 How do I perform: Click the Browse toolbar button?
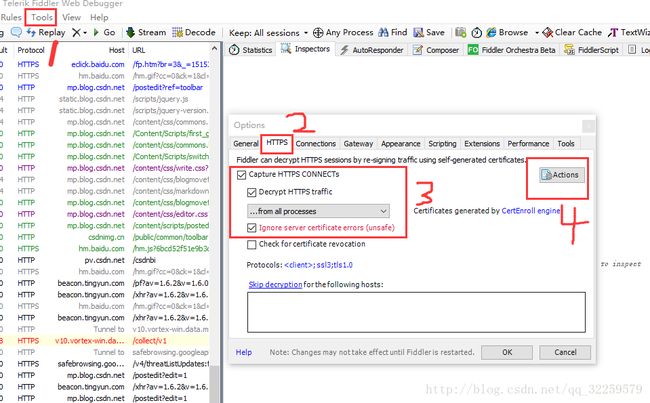pyautogui.click(x=507, y=32)
